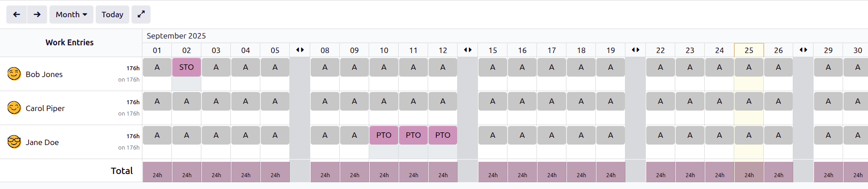This screenshot has width=868, height=189.
Task: Select Jane Doe PTO entry on day 12
Action: [x=443, y=135]
